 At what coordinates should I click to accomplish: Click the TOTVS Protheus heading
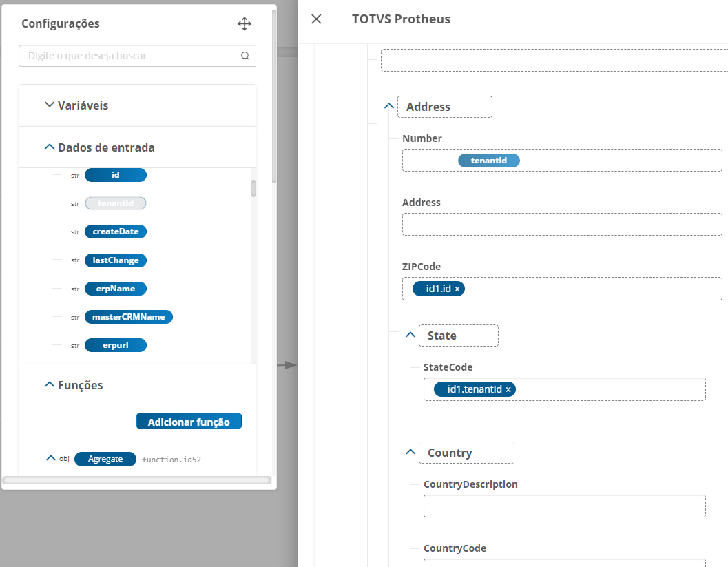coord(401,19)
